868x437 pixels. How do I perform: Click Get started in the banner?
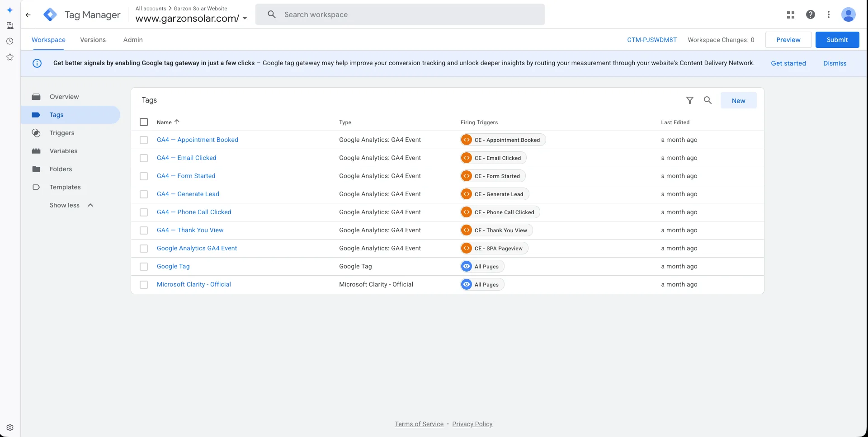tap(788, 63)
